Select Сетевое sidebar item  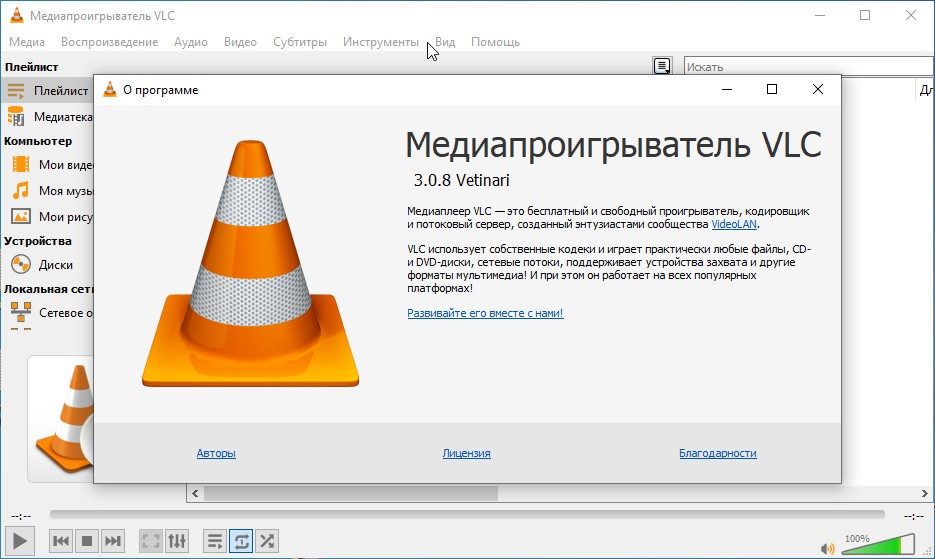[x=47, y=313]
